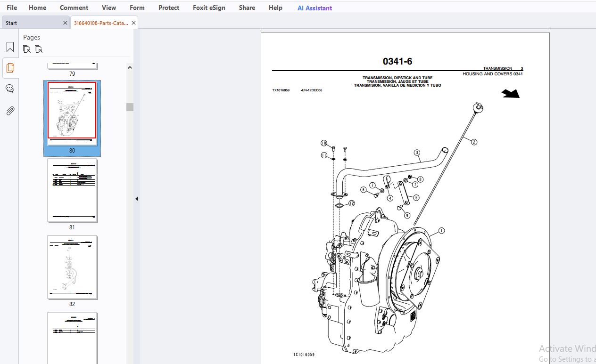Click part callout number 4
The image size is (596, 364).
tap(390, 198)
